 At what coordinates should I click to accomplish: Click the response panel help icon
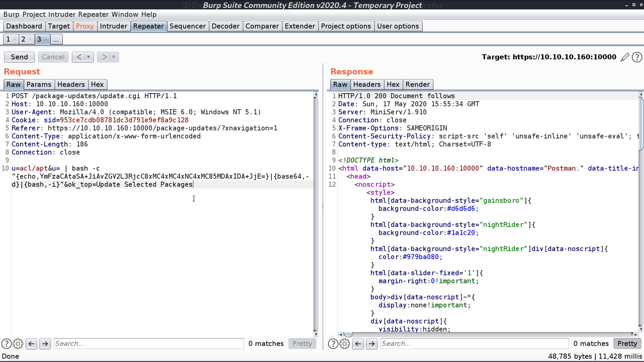click(x=333, y=344)
